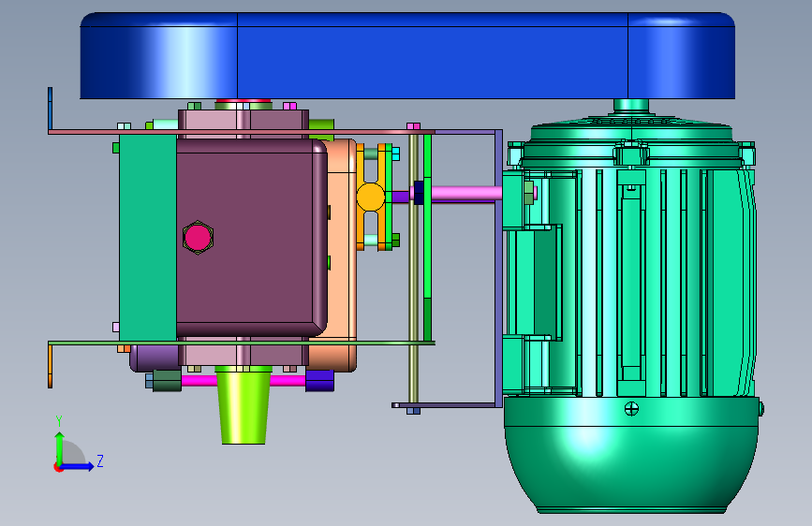Click the dark blue nut on magenta rod
Viewport: 812px width, 526px height.
coord(319,381)
